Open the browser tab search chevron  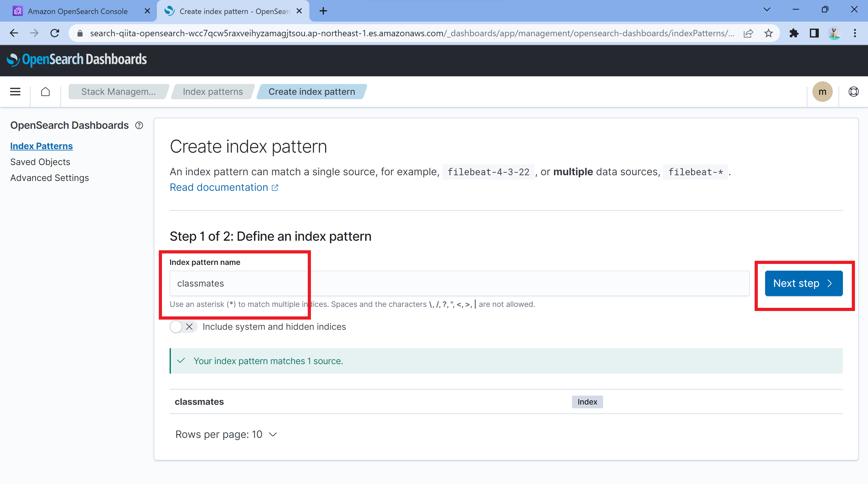pos(767,10)
